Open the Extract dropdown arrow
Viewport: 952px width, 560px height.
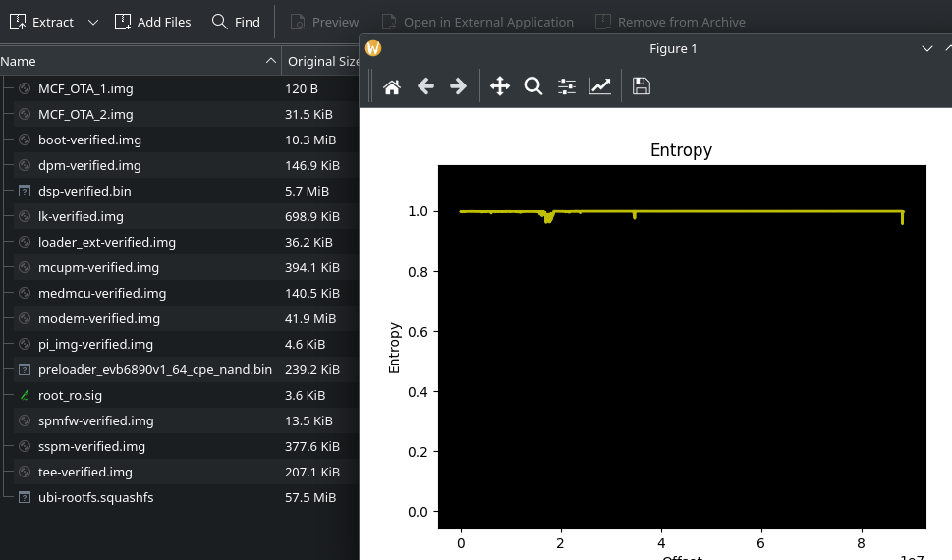click(92, 22)
